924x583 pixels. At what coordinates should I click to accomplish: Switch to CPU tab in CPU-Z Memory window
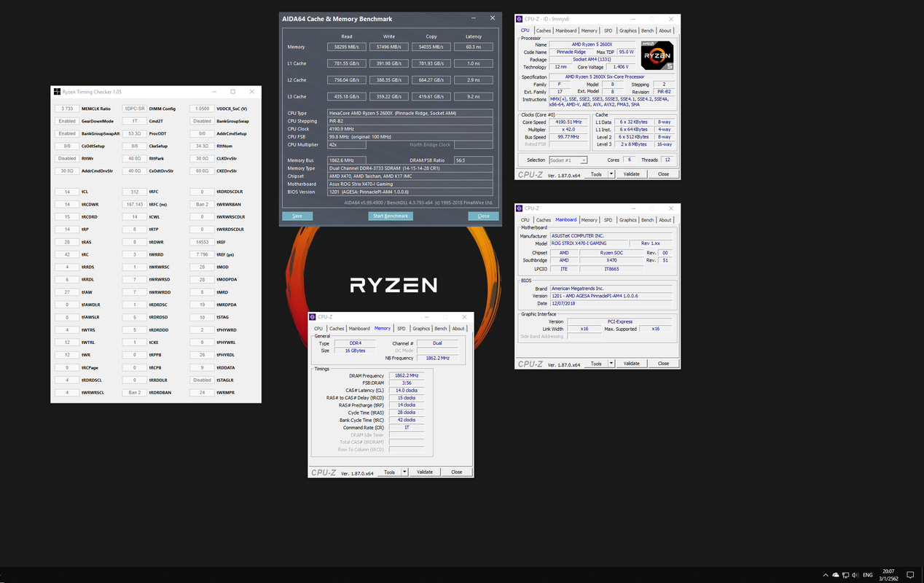[318, 329]
